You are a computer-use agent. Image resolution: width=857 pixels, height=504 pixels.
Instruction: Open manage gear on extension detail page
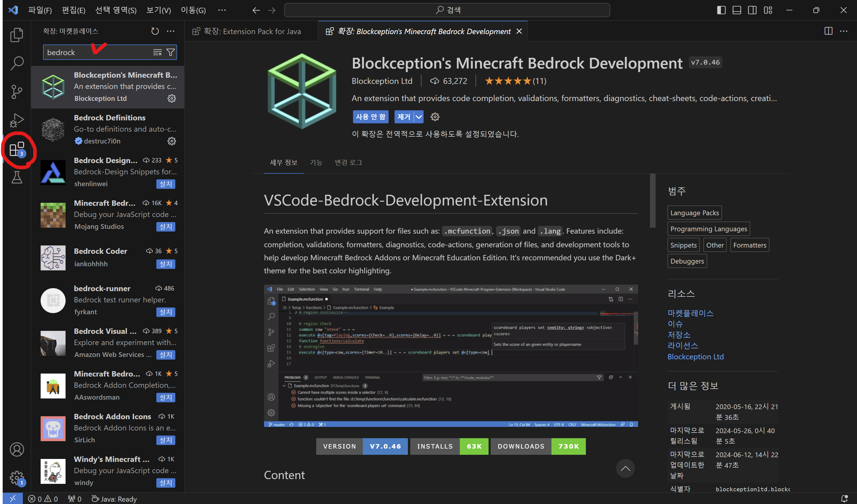[x=435, y=117]
